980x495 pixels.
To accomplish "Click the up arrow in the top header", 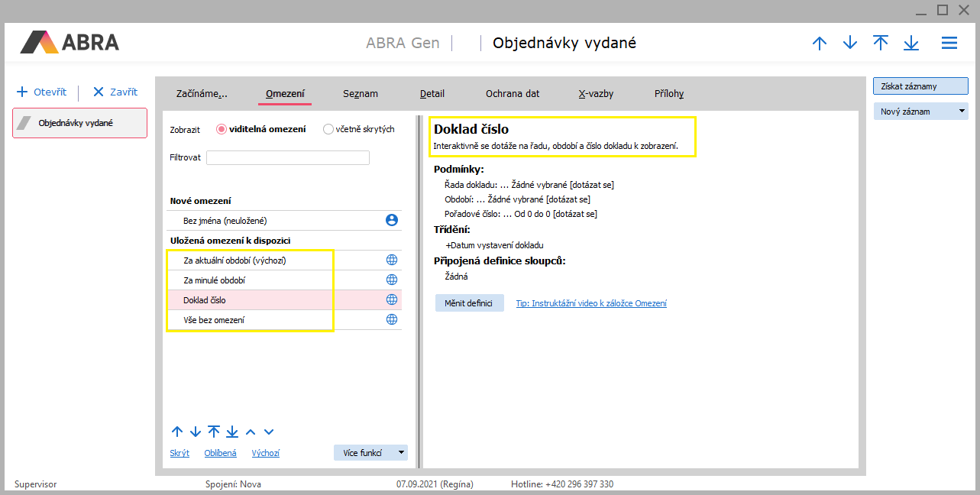I will point(820,44).
